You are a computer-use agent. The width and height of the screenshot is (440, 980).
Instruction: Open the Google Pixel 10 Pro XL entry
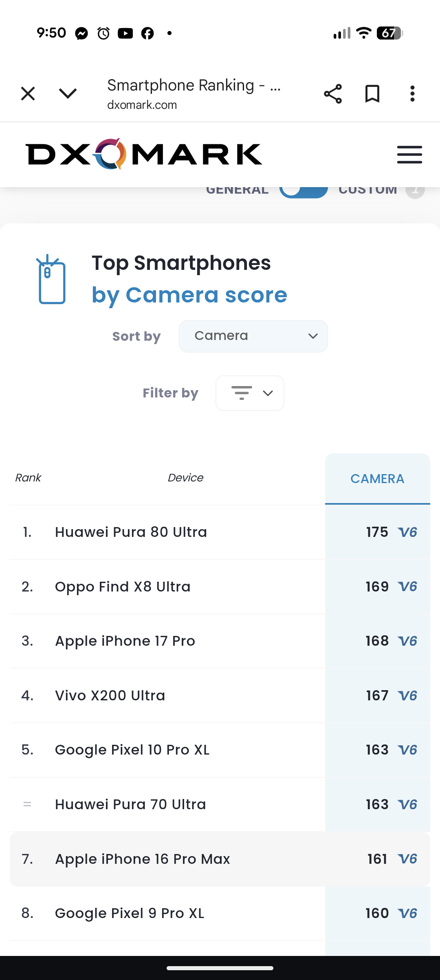pos(132,750)
